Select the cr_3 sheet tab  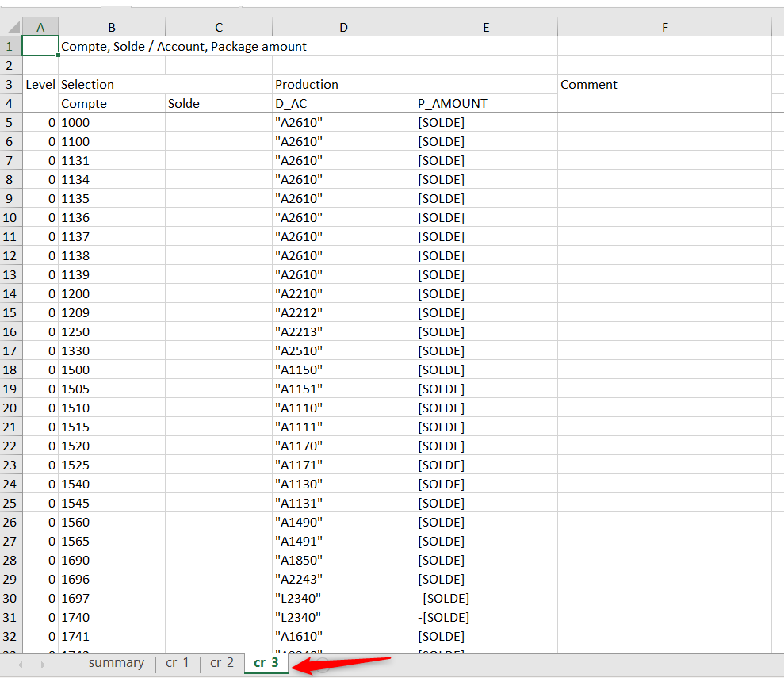(266, 663)
